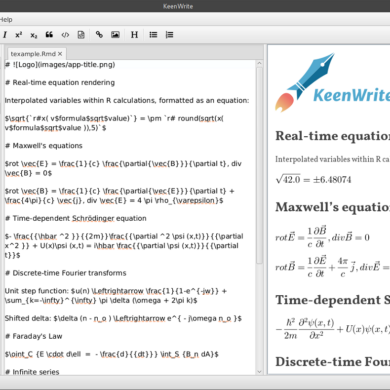Click the editor vertical scrollbar thumb
390x390 pixels.
click(259, 165)
